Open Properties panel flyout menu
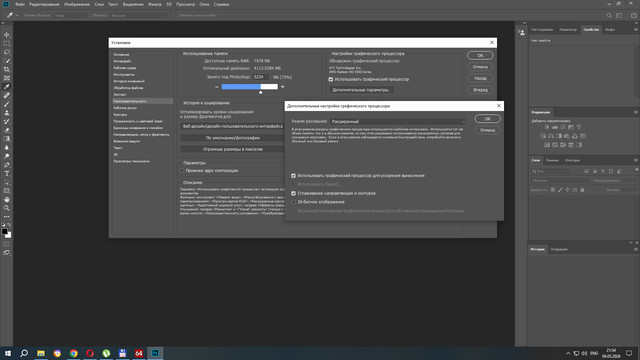This screenshot has height=360, width=640. coord(636,29)
